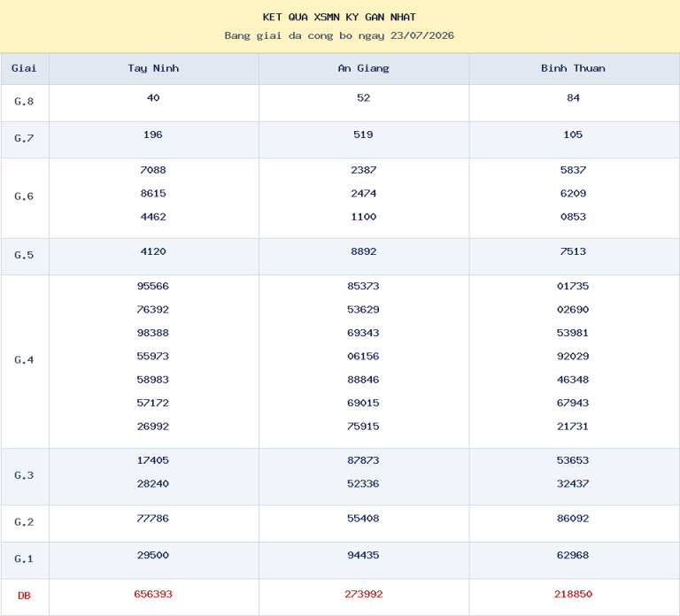The width and height of the screenshot is (680, 616).
Task: Click G.4 number 21731 in Binh Thuan
Action: pyautogui.click(x=573, y=427)
